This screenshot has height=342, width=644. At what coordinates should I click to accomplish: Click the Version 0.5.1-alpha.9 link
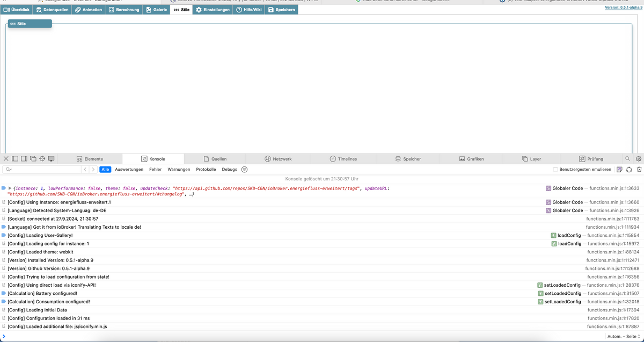point(624,8)
